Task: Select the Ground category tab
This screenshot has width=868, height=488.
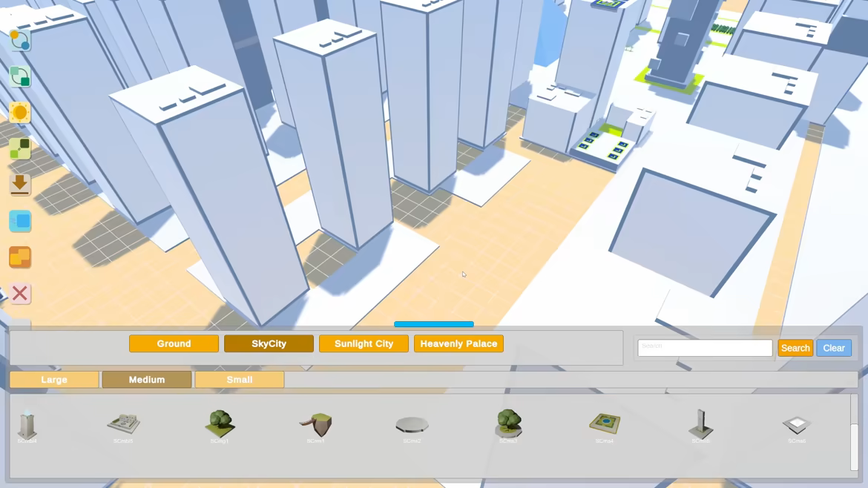Action: tap(174, 343)
